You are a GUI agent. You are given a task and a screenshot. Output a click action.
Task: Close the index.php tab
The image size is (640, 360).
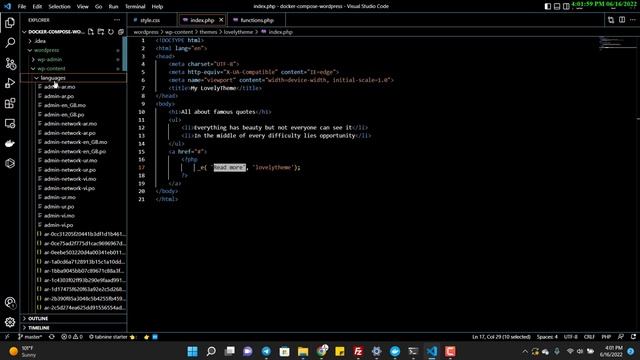[221, 20]
